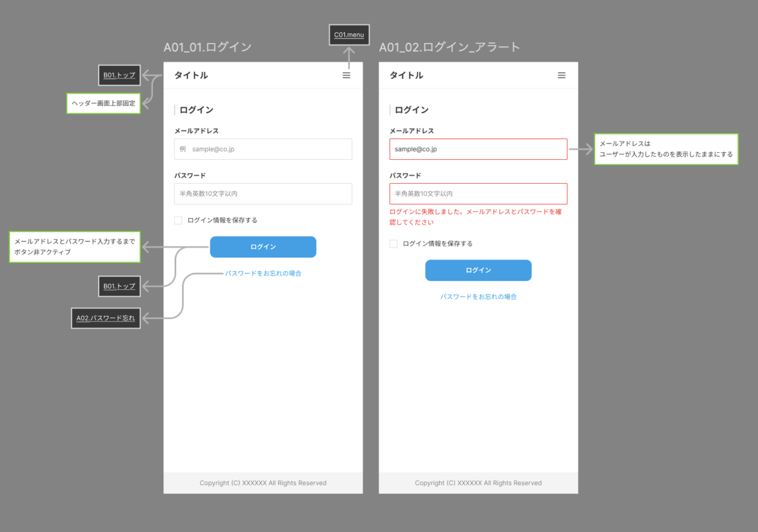Image resolution: width=758 pixels, height=532 pixels.
Task: Click red-bordered email field containing sample@co.jp
Action: (x=478, y=149)
